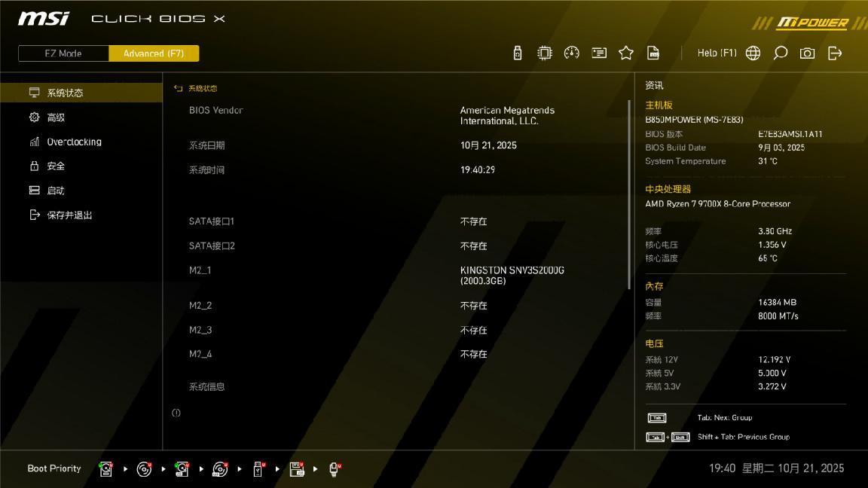This screenshot has height=488, width=868.
Task: Open the 启动 sidebar menu
Action: point(81,191)
